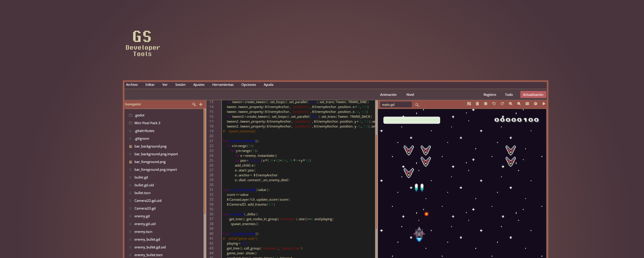Click the green health bar in game preview
The height and width of the screenshot is (258, 644).
(x=412, y=120)
